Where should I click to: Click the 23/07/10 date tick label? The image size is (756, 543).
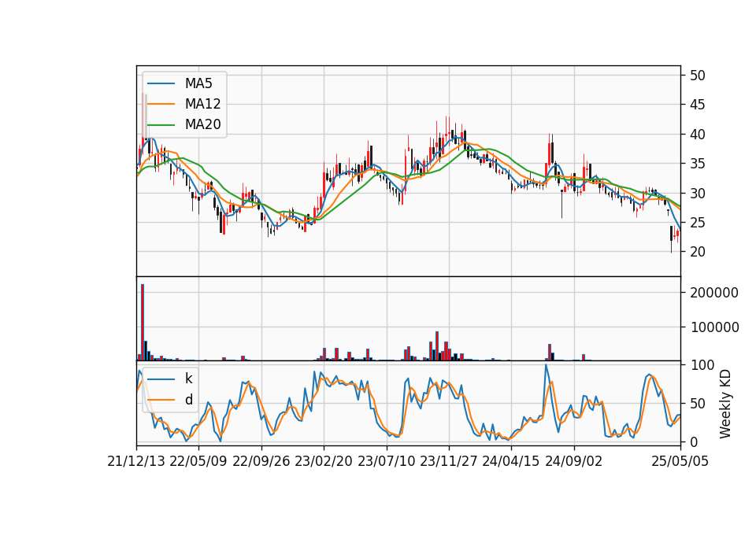[x=386, y=461]
